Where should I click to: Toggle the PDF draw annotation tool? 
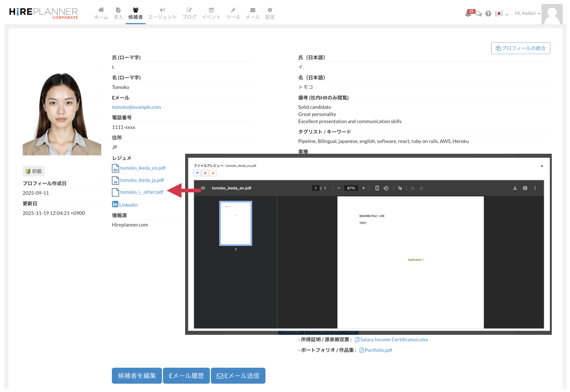click(400, 188)
